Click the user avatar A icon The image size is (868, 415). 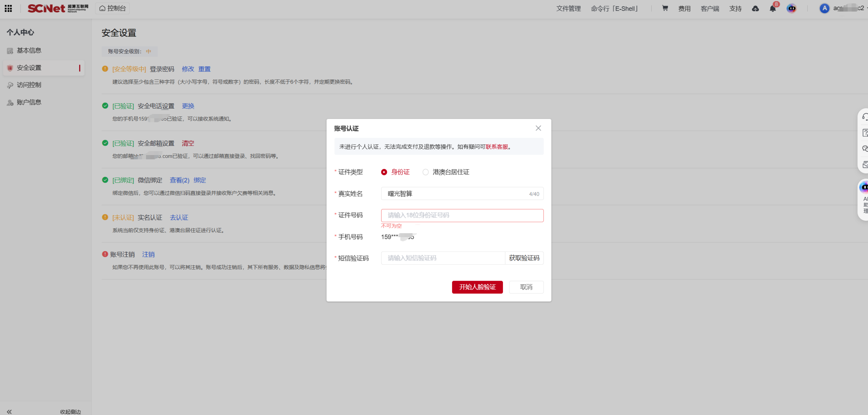click(x=824, y=9)
